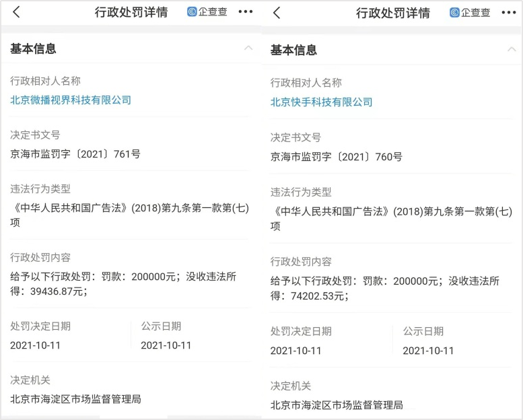
Task: Open the right page's three-dot more menu
Action: (x=509, y=13)
